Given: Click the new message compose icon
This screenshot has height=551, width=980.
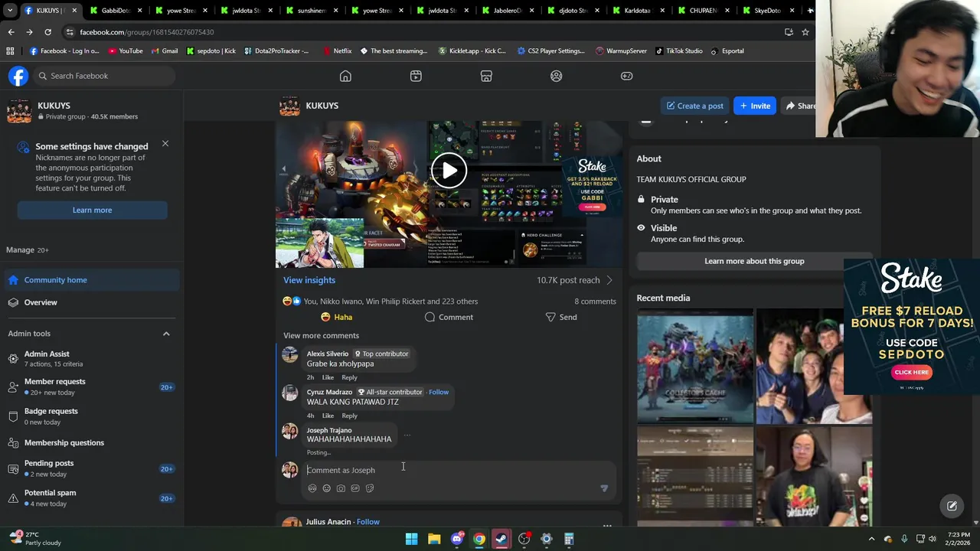Looking at the screenshot, I should 952,506.
